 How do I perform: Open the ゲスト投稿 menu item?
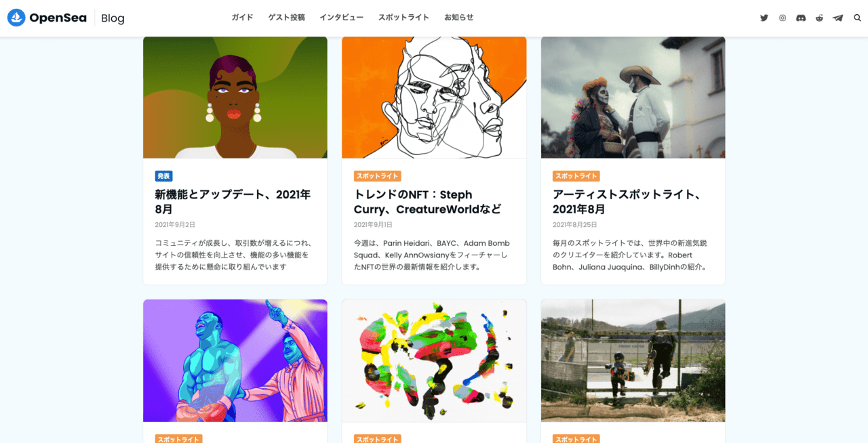(x=286, y=18)
